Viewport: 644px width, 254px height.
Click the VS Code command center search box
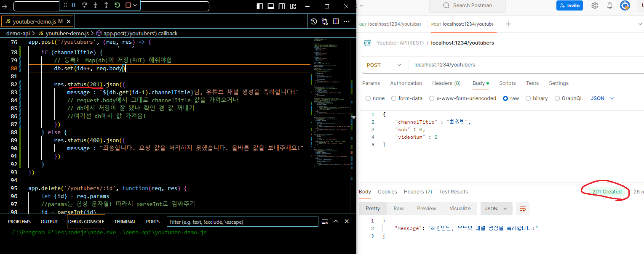111,6
